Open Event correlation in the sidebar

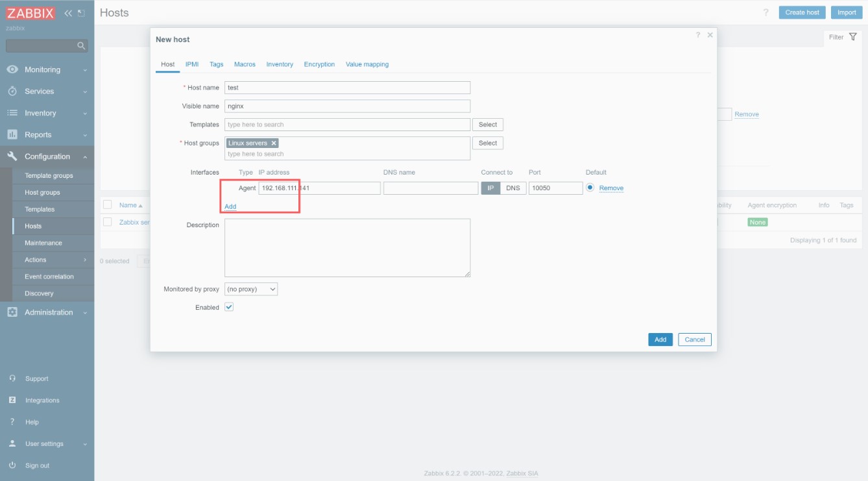49,277
